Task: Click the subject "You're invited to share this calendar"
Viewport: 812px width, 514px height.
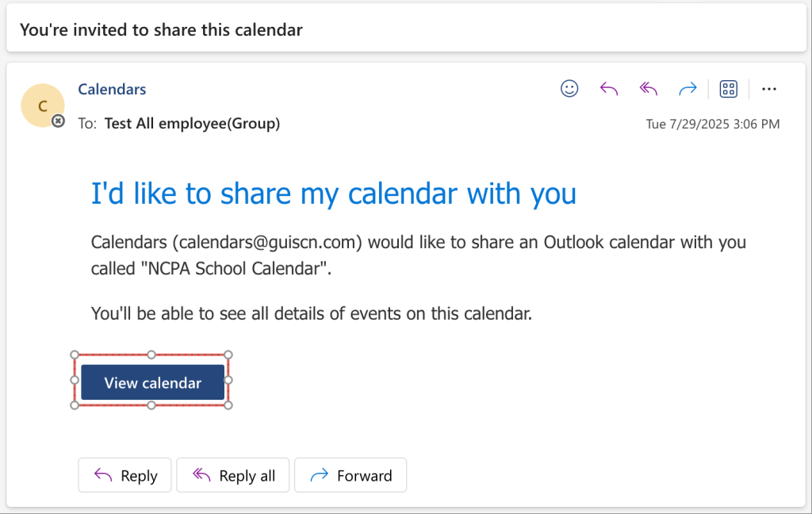Action: (x=161, y=30)
